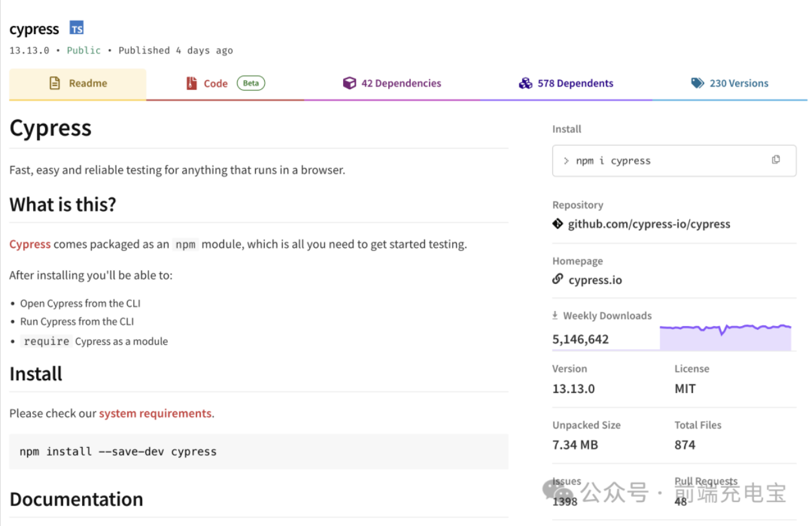The width and height of the screenshot is (812, 526).
Task: Click the 5,146,642 weekly downloads count
Action: (581, 339)
